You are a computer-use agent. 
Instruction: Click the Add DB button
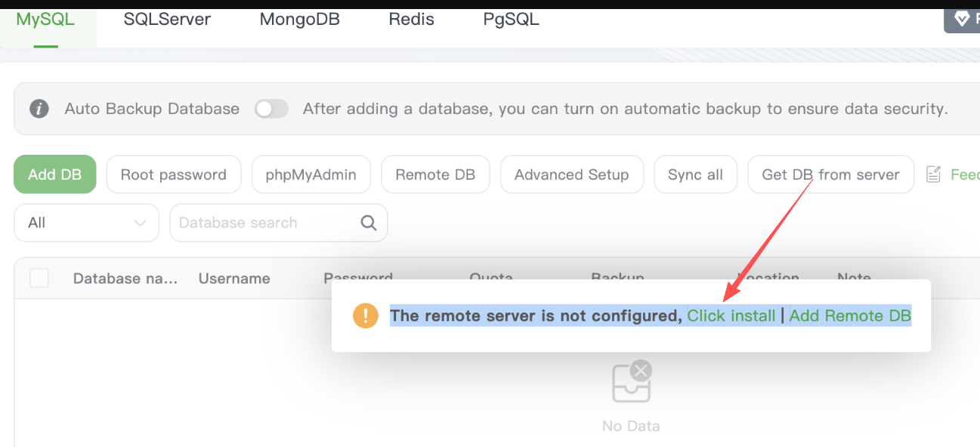pos(55,174)
